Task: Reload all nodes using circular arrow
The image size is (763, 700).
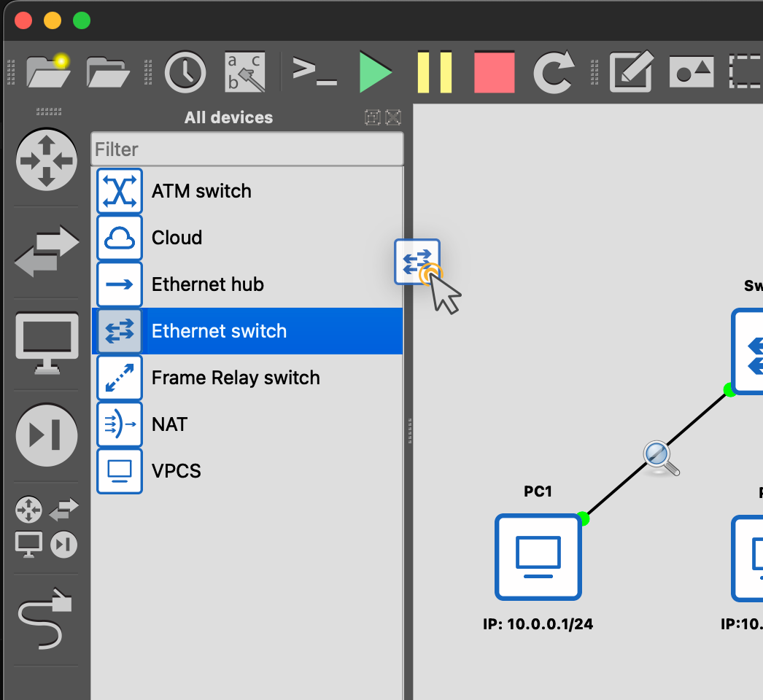Action: (554, 71)
